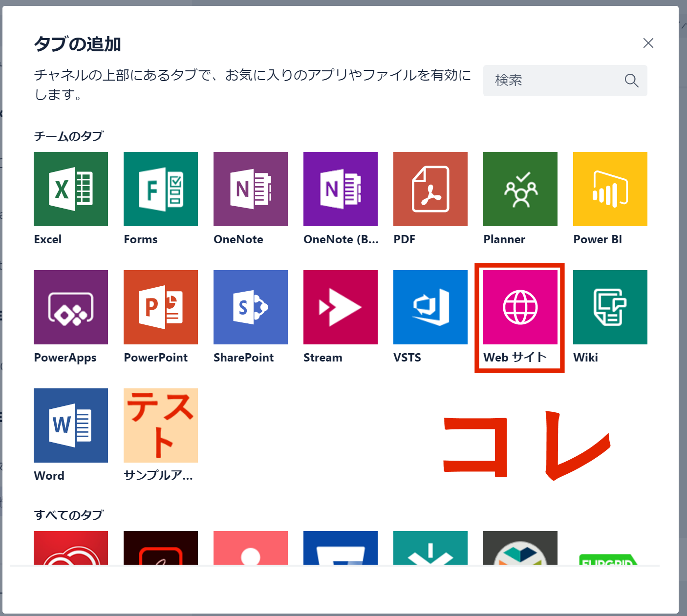
Task: Choose the OneNote app tile
Action: coord(251,189)
